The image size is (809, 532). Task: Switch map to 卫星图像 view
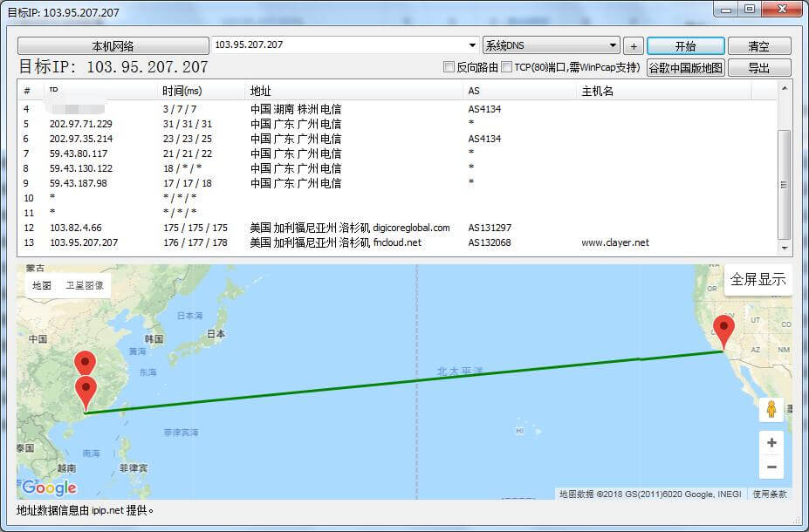(x=85, y=285)
